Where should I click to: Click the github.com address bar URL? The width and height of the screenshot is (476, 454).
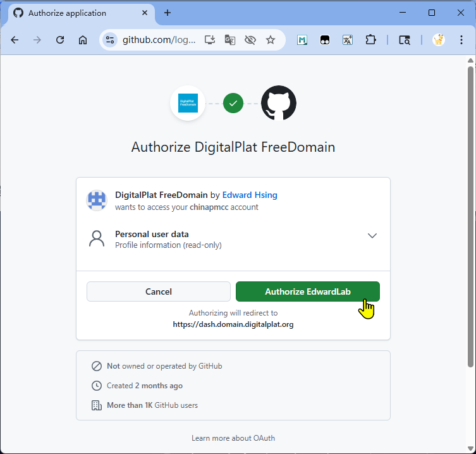pyautogui.click(x=159, y=40)
